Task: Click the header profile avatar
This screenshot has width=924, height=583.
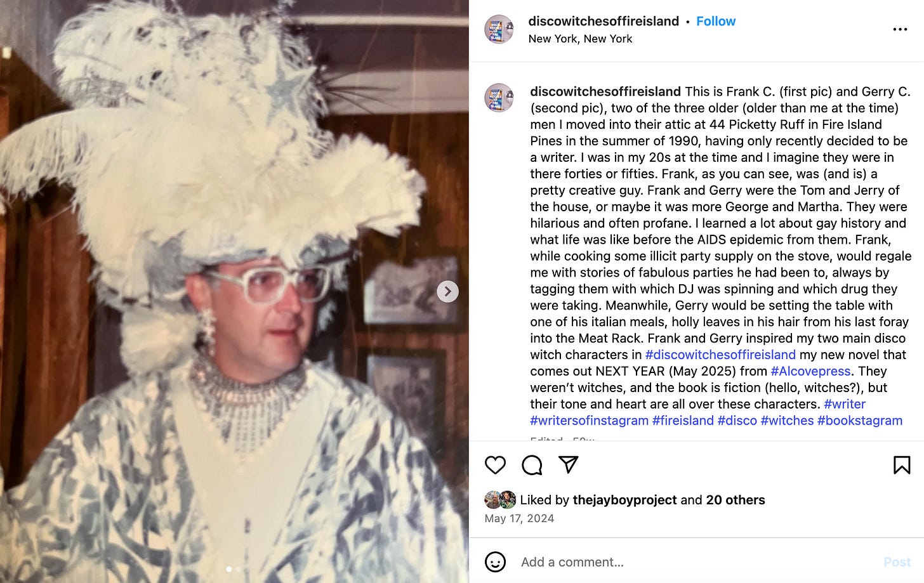Action: tap(499, 29)
